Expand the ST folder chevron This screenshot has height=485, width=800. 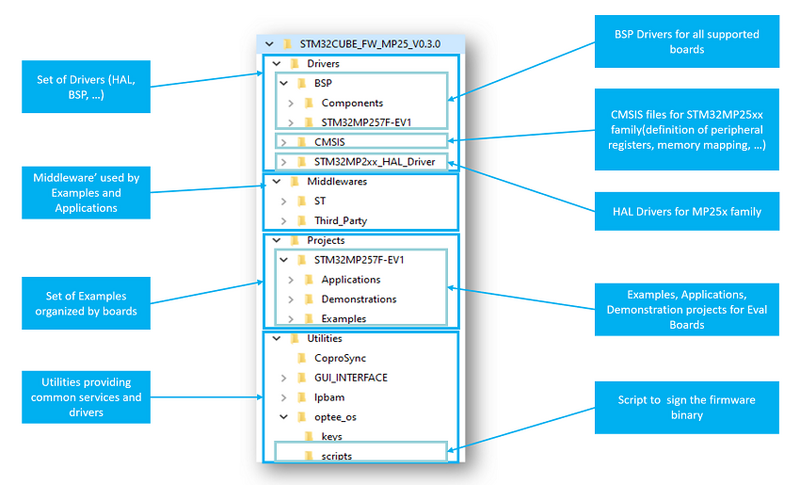[x=284, y=201]
